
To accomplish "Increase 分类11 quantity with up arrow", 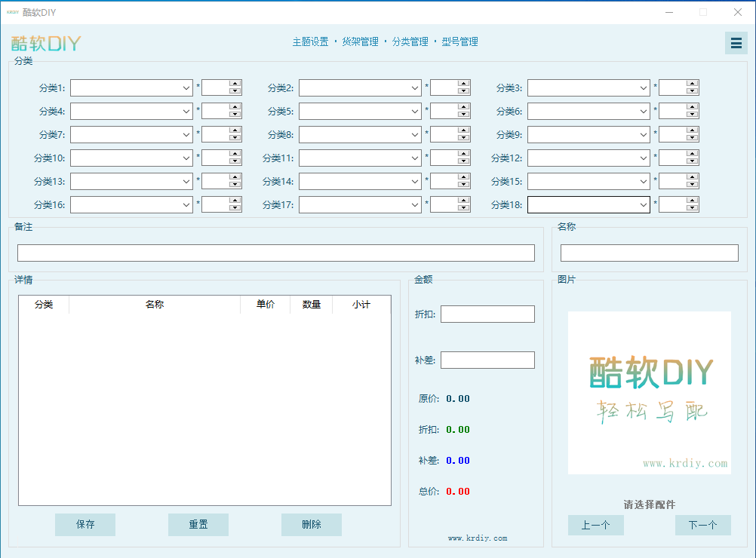I will click(x=463, y=154).
